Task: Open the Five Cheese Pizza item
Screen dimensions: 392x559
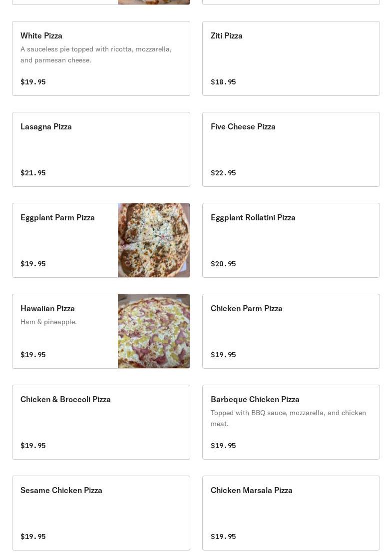Action: (x=291, y=149)
